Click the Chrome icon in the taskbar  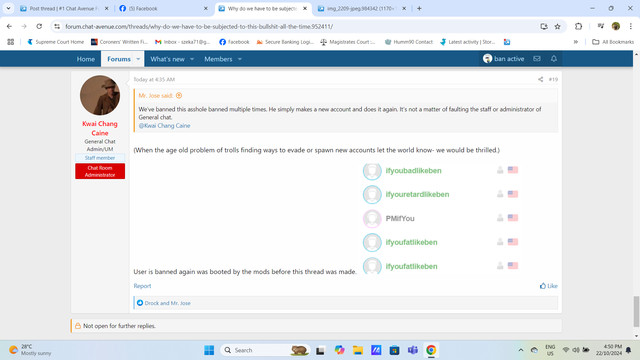pyautogui.click(x=431, y=350)
